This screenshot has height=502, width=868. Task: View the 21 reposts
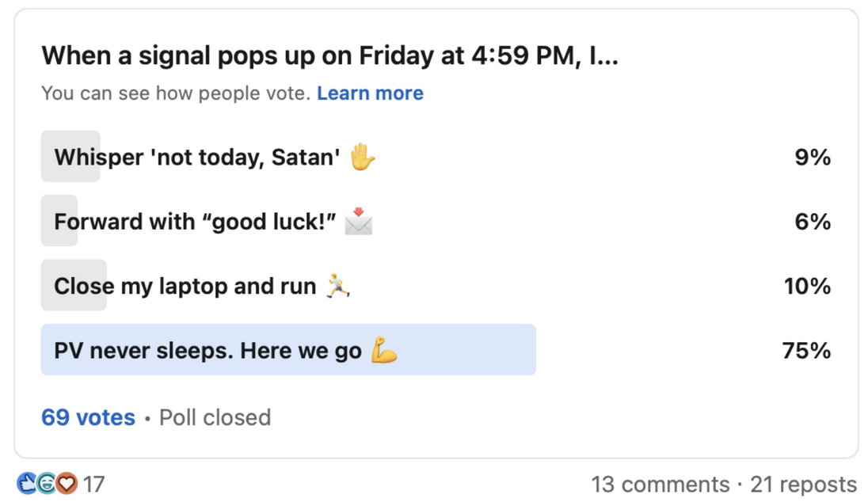click(803, 484)
